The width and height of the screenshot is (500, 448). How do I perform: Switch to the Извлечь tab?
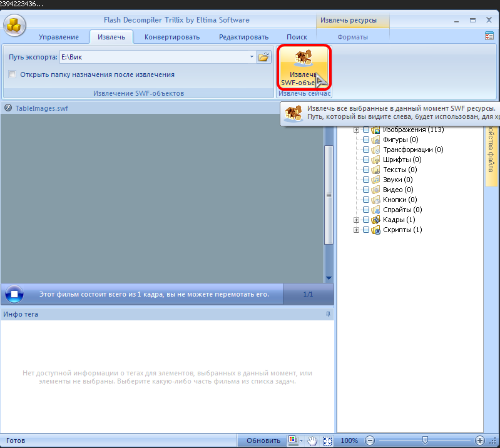click(x=111, y=37)
